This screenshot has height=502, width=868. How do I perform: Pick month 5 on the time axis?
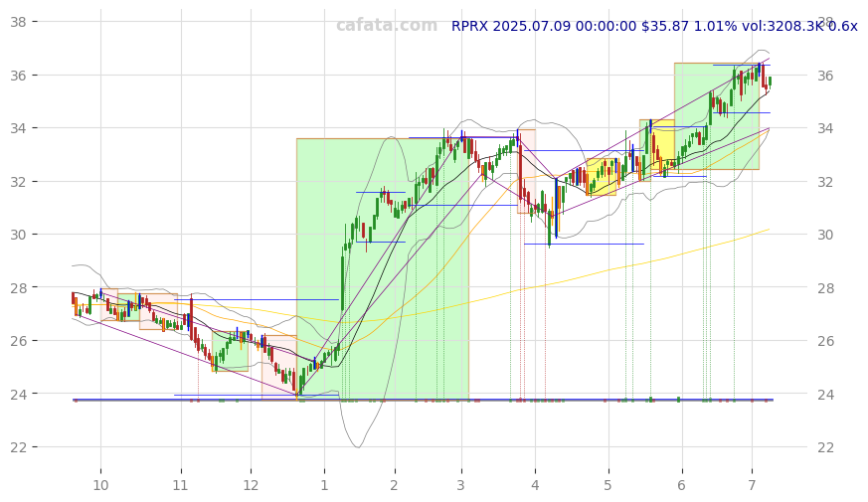(x=608, y=485)
